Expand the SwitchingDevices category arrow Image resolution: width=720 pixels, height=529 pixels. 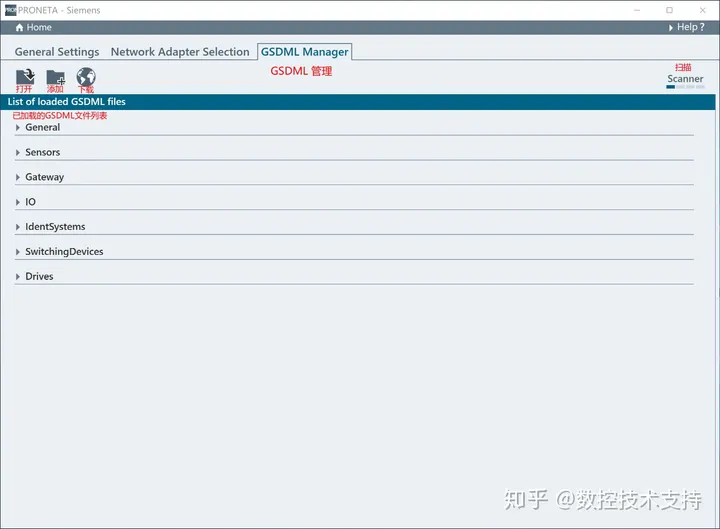pos(17,252)
